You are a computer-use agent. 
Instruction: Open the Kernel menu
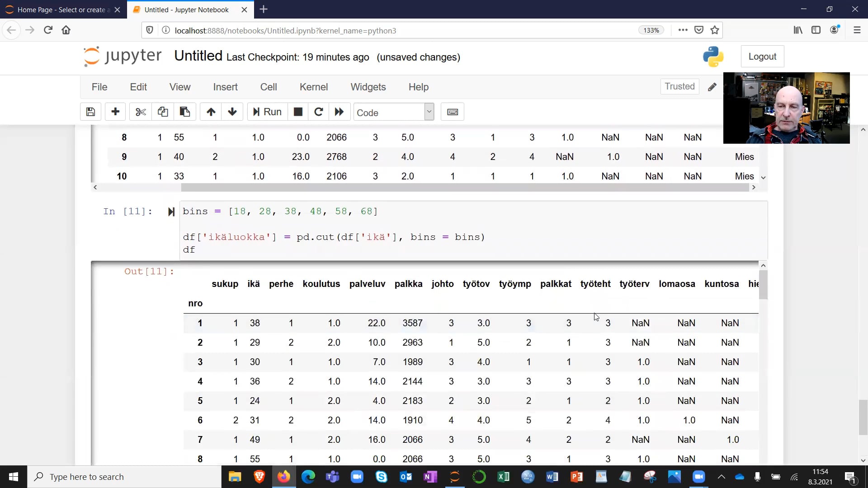coord(314,87)
